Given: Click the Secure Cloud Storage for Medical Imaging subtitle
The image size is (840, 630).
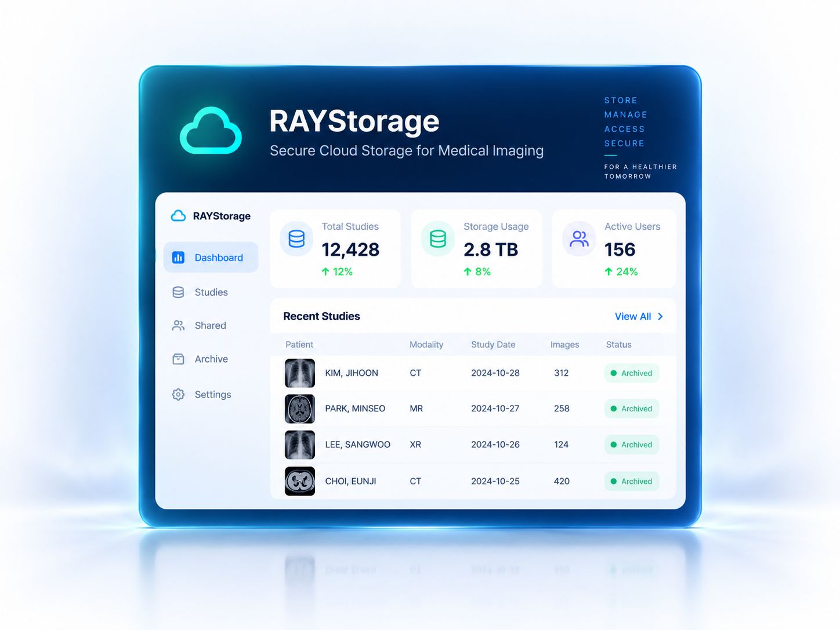Looking at the screenshot, I should tap(407, 151).
